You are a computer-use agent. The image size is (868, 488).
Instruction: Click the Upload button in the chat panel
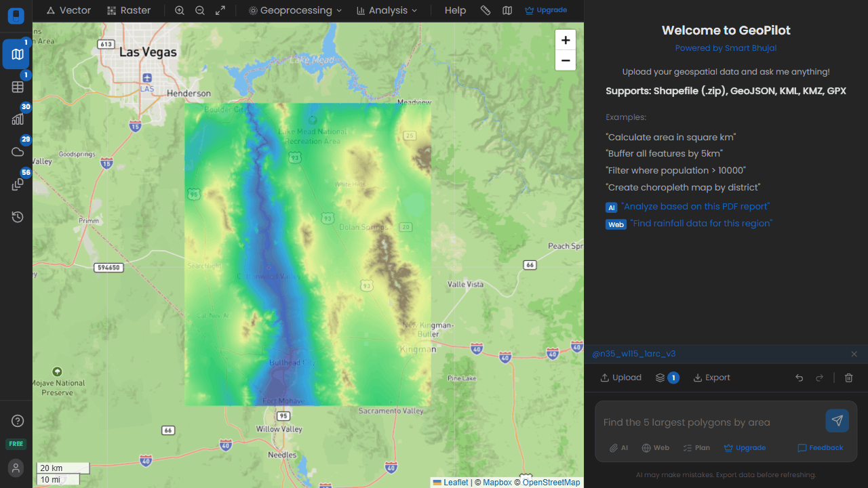point(620,378)
